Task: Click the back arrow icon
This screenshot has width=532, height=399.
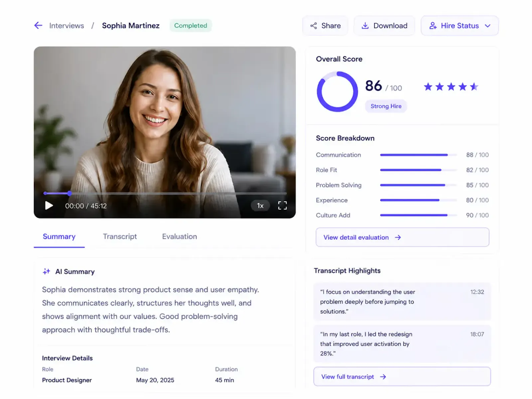Action: [x=38, y=26]
